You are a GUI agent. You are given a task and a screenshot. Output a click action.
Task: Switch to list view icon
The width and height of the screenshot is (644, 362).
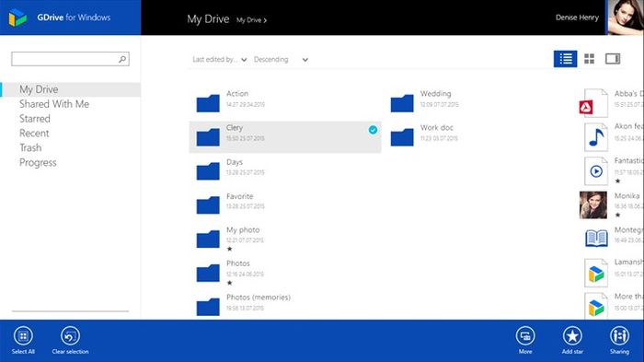click(x=565, y=59)
